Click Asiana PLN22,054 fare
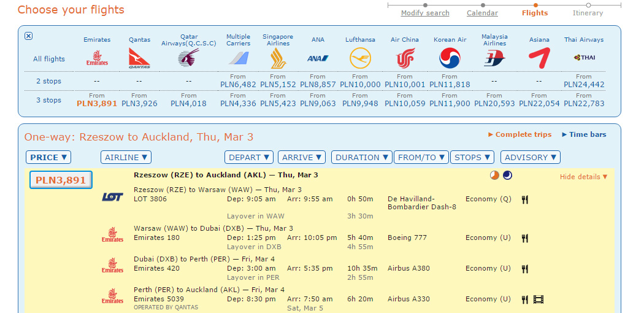This screenshot has width=644, height=313. point(539,104)
